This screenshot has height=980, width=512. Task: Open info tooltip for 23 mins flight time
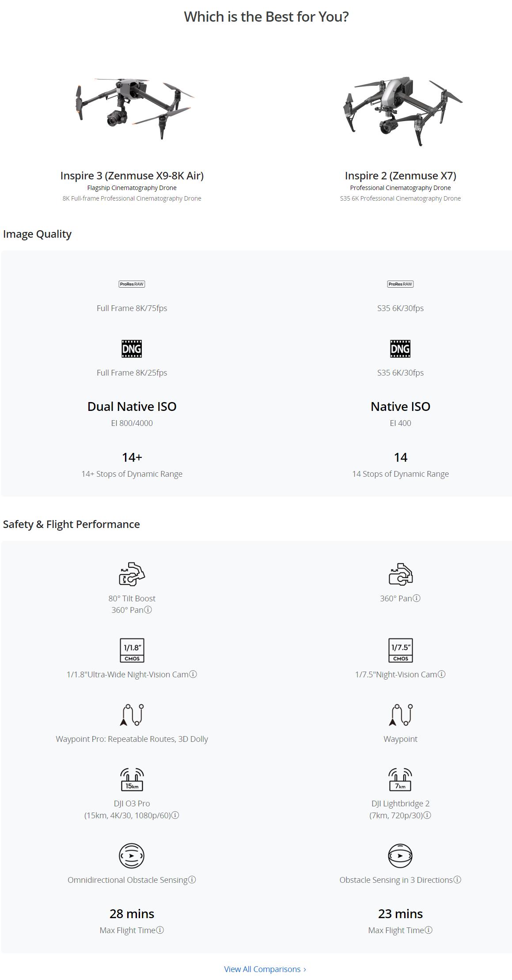point(429,930)
